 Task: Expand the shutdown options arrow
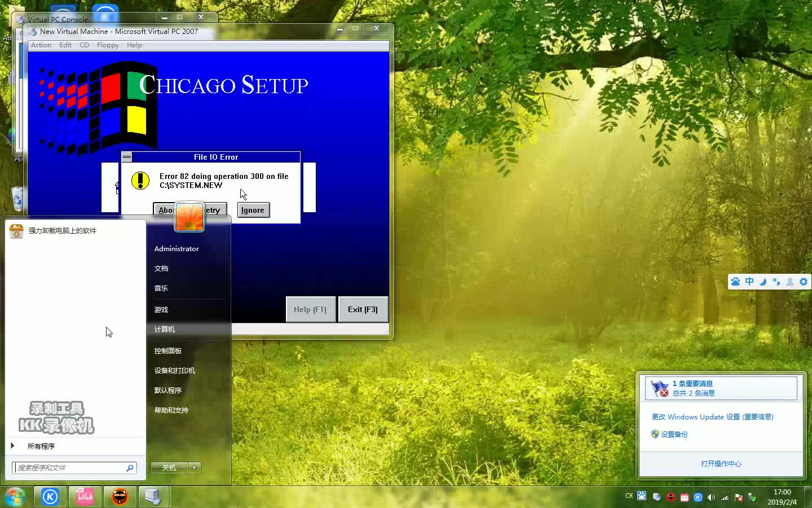195,467
